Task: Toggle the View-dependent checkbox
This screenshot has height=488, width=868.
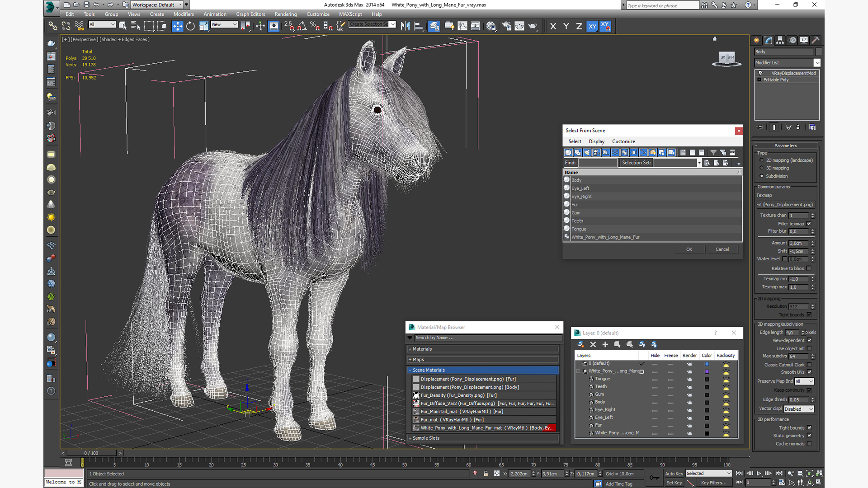Action: [809, 340]
